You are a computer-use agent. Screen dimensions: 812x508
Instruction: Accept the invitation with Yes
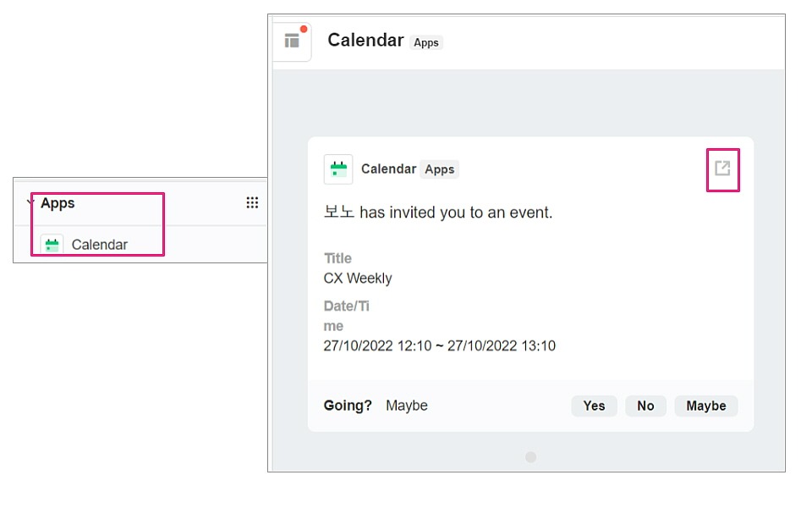click(594, 406)
